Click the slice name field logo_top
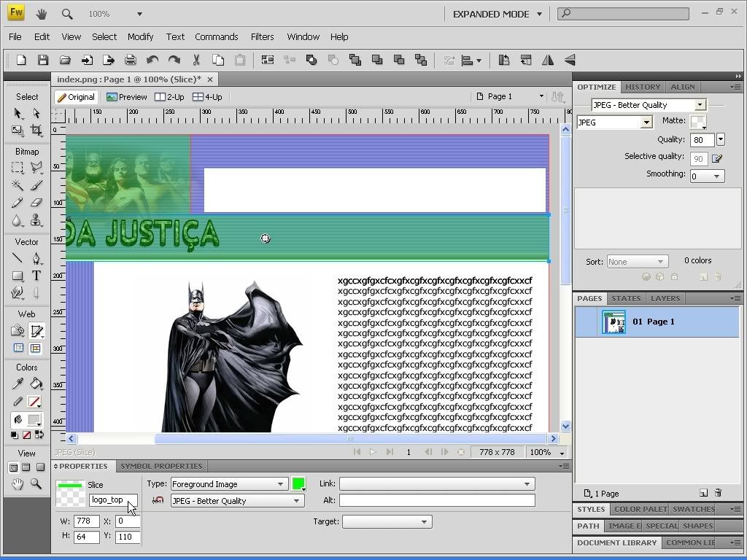The height and width of the screenshot is (560, 747). tap(113, 500)
